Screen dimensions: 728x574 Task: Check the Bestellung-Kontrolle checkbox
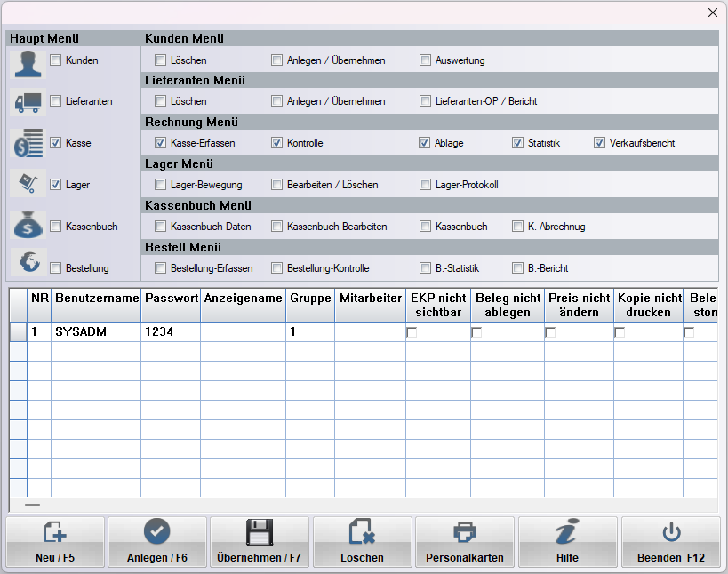(x=277, y=267)
